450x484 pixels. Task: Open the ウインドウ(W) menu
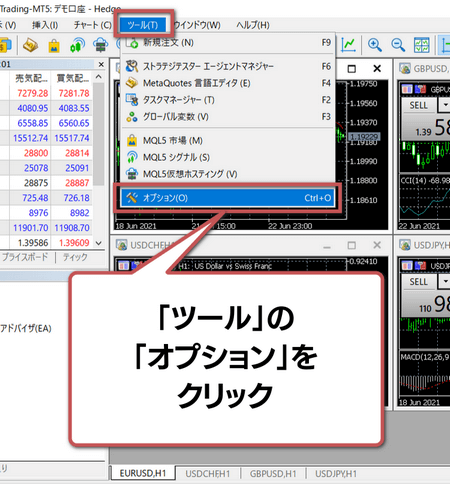(197, 25)
